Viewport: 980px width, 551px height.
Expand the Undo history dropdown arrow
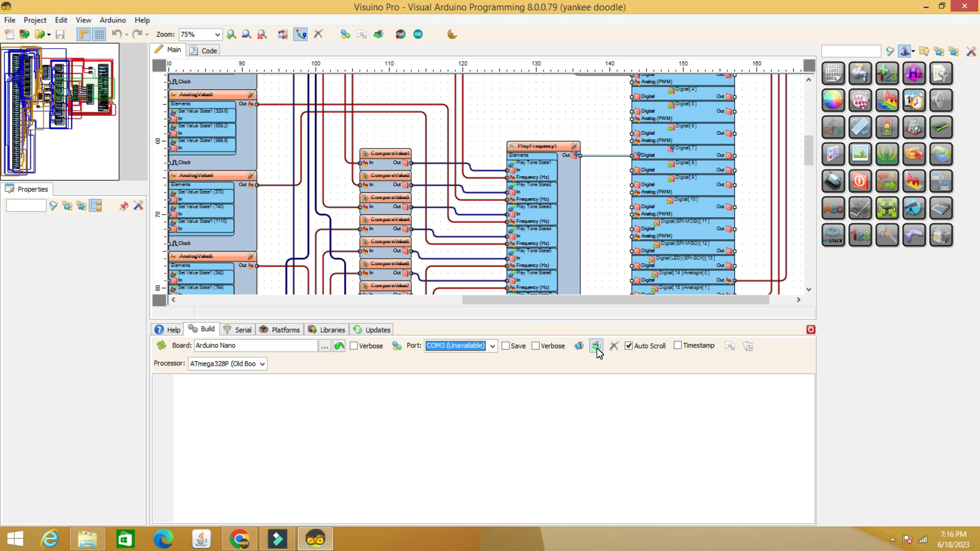point(126,35)
